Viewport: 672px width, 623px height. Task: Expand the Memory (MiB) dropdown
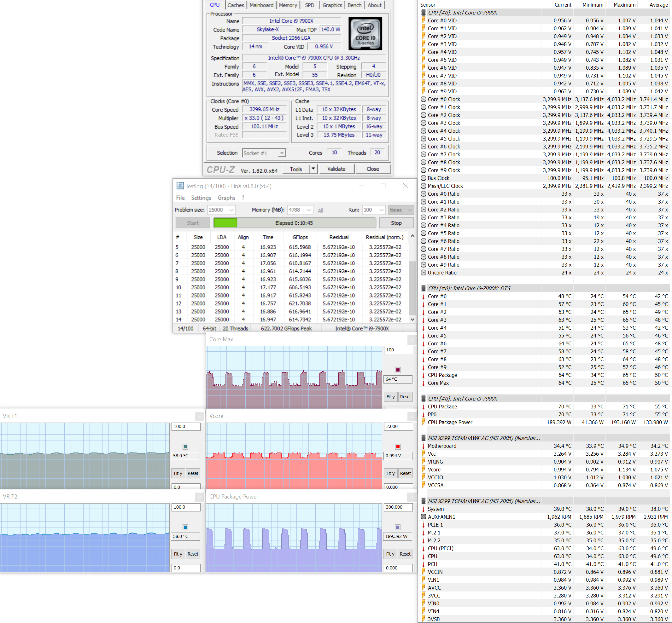309,210
